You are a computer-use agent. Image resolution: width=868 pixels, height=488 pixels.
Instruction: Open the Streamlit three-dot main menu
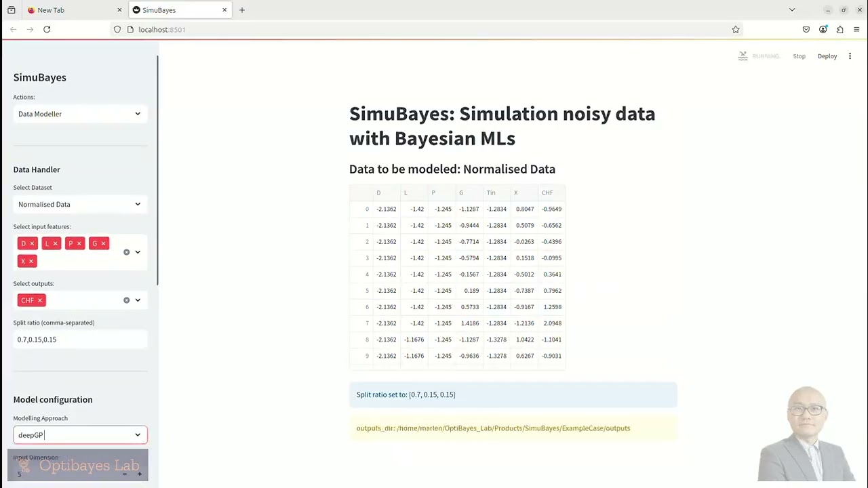850,56
